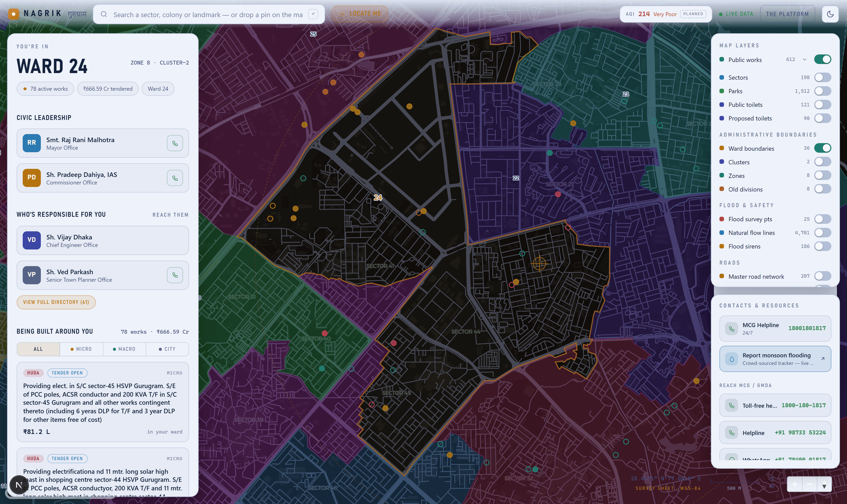
Task: Click phone icon for Sh. Pradeep Dahiya
Action: point(175,178)
